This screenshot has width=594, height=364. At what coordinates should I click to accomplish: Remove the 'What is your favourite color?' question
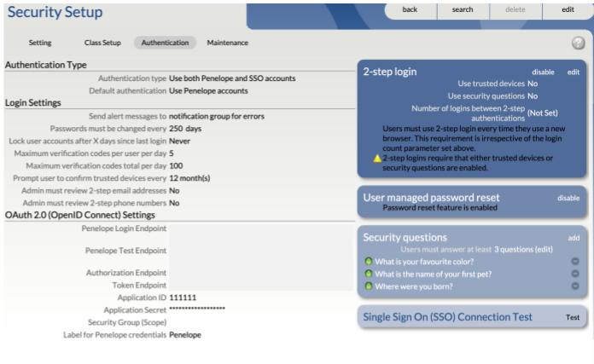pos(575,262)
